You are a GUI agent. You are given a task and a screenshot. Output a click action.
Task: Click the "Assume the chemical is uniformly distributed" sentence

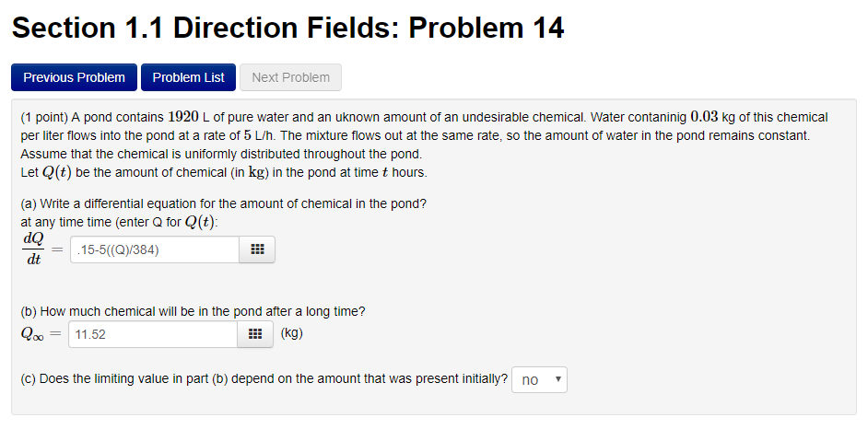point(220,154)
